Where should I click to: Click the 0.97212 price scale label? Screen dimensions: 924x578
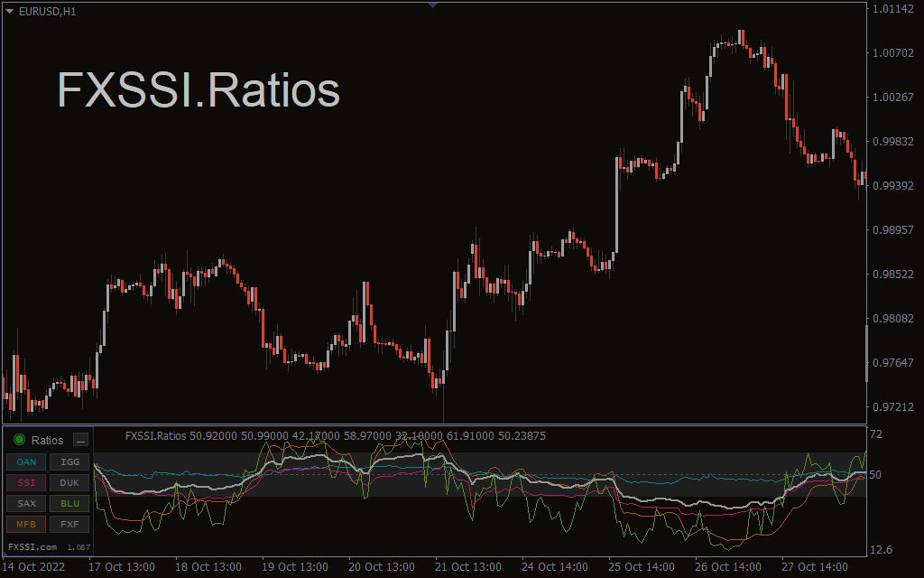(x=892, y=407)
